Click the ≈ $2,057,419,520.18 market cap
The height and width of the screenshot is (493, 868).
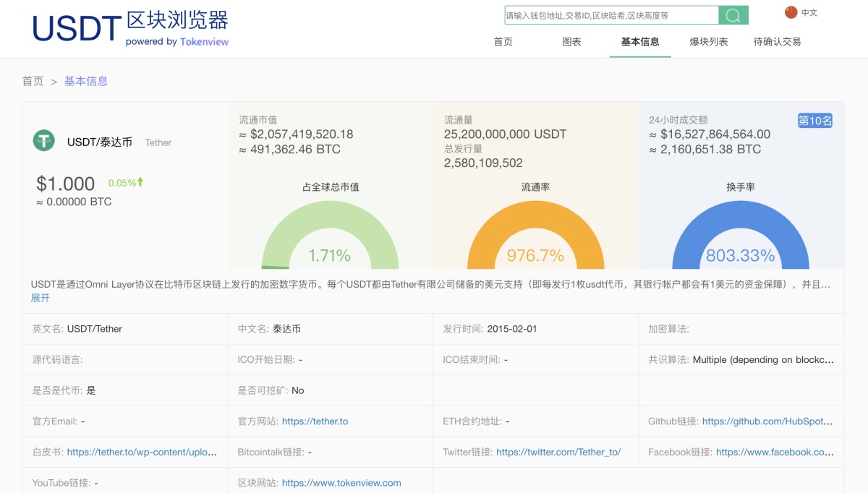point(296,134)
